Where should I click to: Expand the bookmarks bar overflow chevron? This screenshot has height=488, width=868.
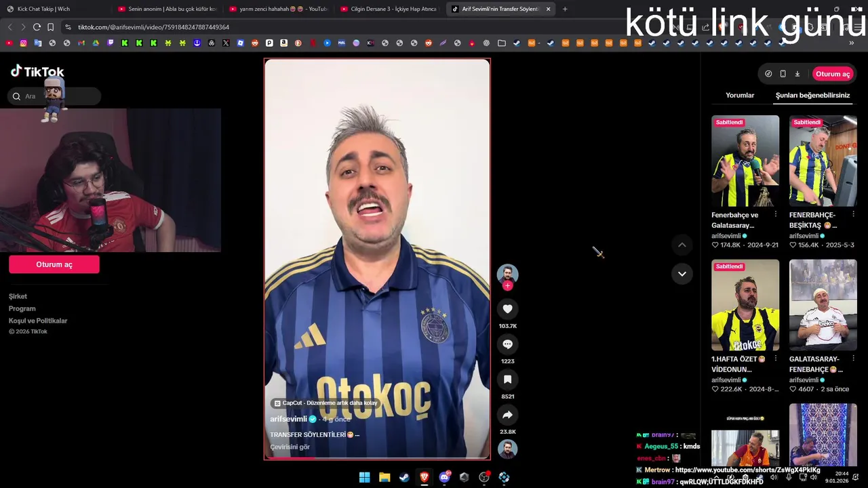[x=852, y=43]
